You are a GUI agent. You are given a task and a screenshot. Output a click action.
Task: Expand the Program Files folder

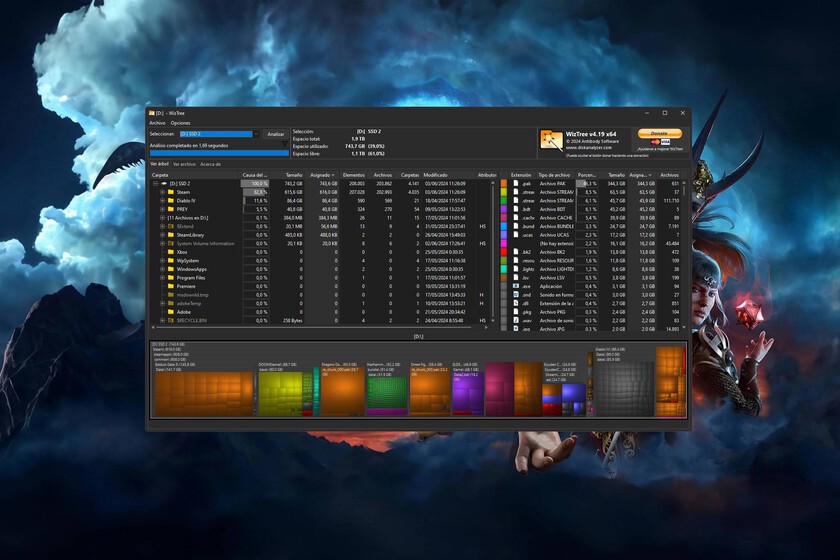[163, 278]
